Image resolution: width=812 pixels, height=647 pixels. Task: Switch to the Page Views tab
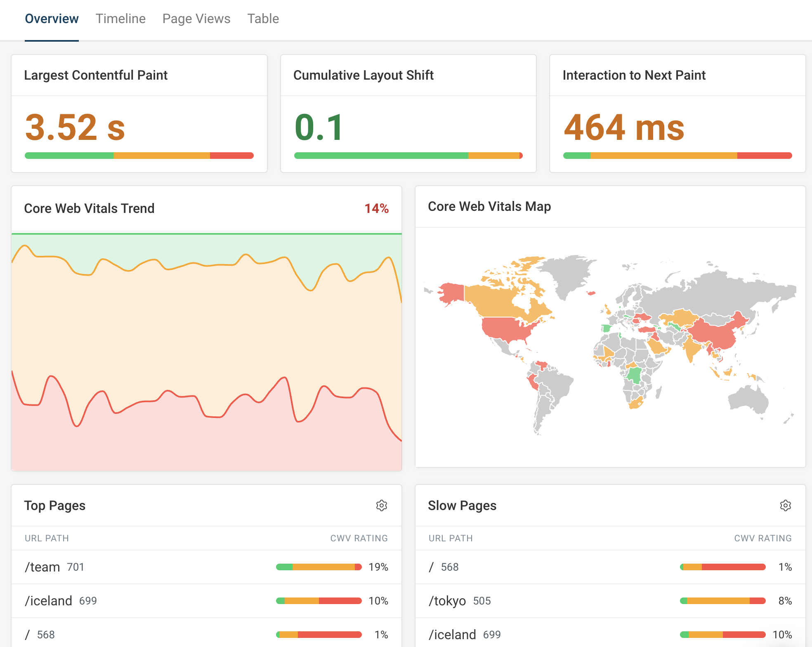(196, 19)
